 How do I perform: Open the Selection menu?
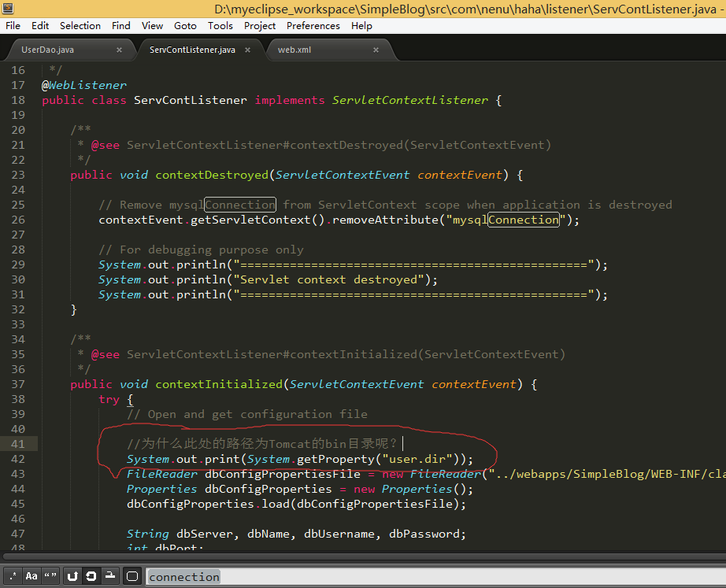tap(80, 26)
